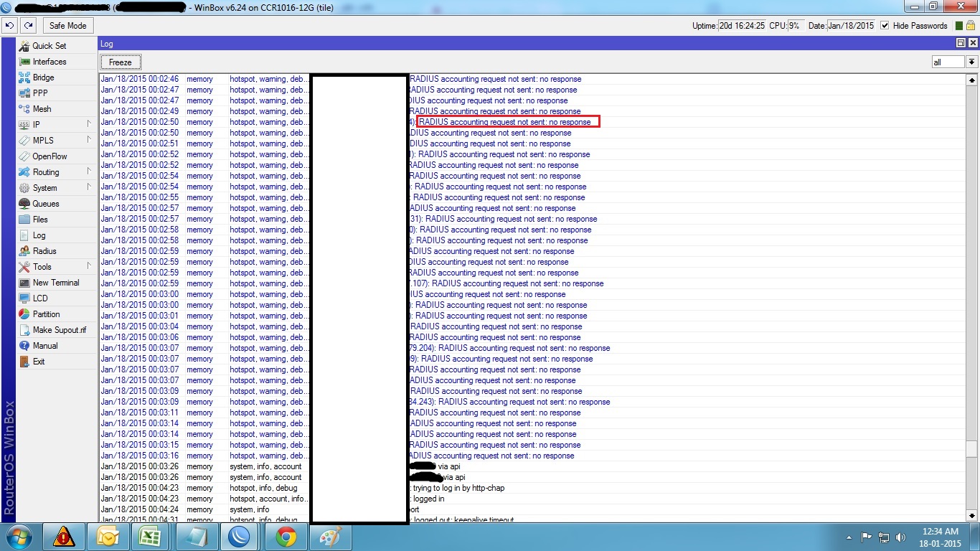Click the Date value field
This screenshot has height=551, width=980.
click(x=851, y=26)
